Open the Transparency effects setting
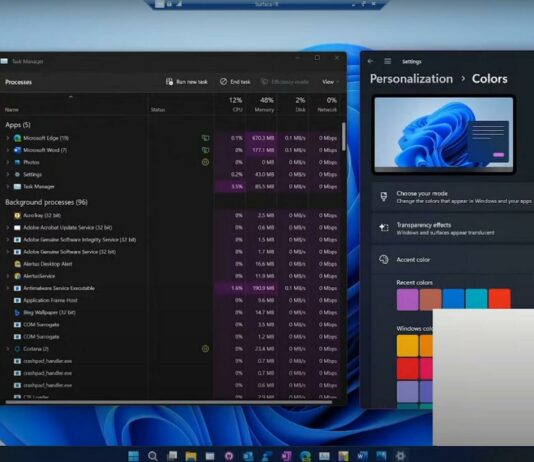Viewport: 534px width, 462px height. click(453, 228)
